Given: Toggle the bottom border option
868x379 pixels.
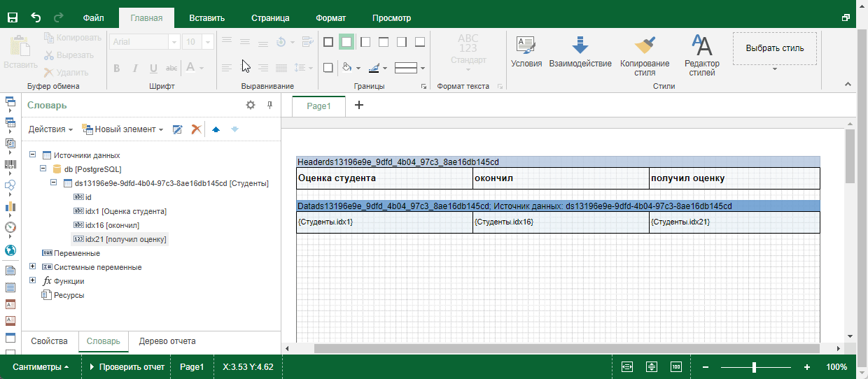Looking at the screenshot, I should click(419, 42).
